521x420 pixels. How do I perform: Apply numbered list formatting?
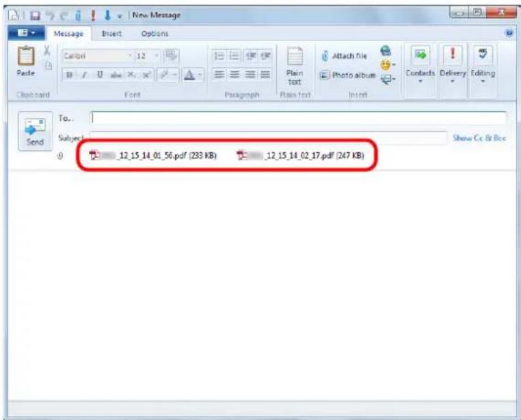(219, 56)
